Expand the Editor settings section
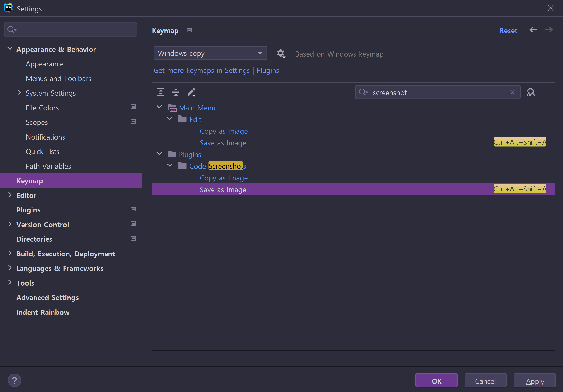Screen dimensions: 563x392 [10, 195]
